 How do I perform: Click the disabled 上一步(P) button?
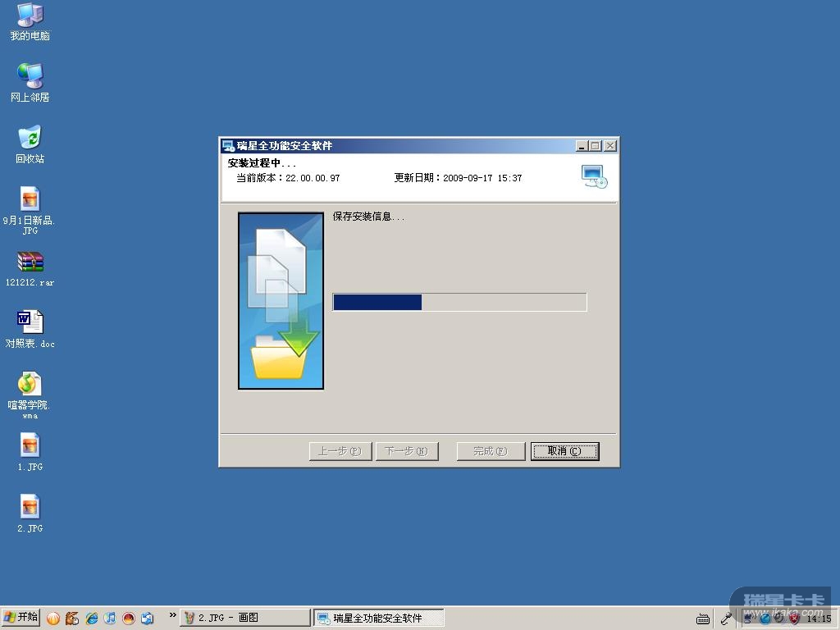(x=340, y=451)
